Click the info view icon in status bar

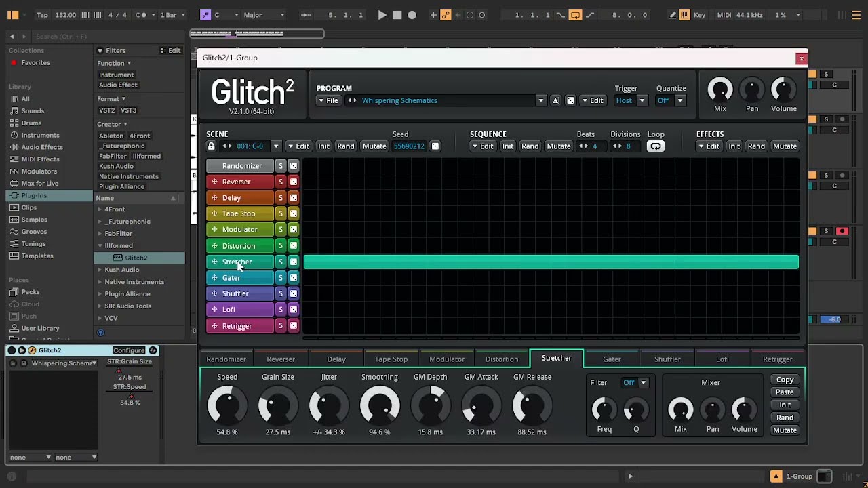click(x=12, y=476)
